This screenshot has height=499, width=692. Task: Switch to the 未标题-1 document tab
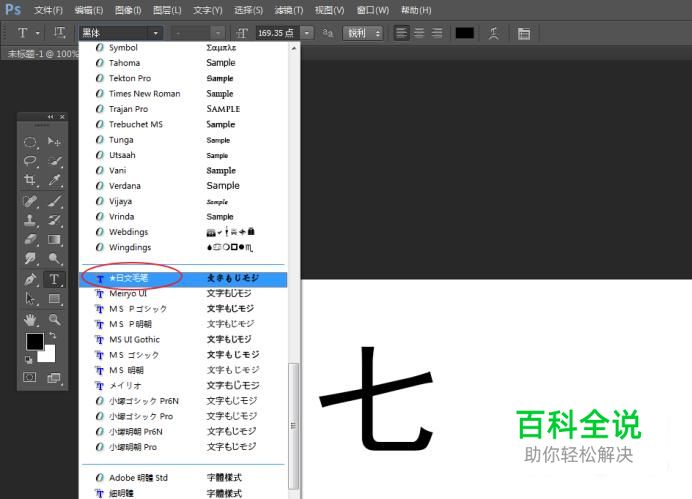click(x=42, y=54)
